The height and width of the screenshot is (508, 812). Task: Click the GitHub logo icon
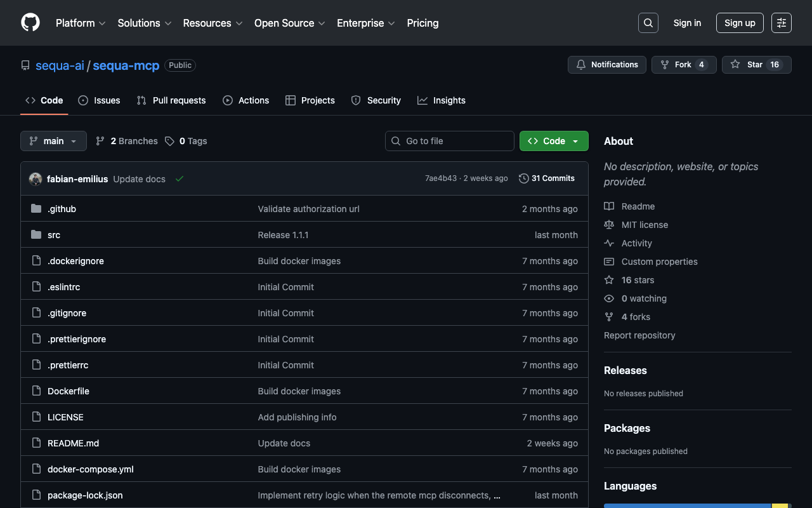[x=30, y=23]
